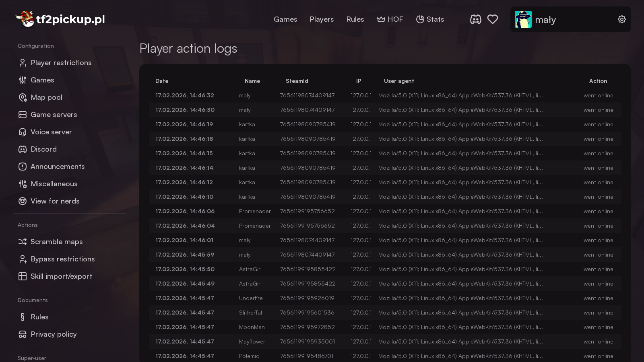Screen dimensions: 644x362
Task: Open the Privacy policy document
Action: click(54, 334)
